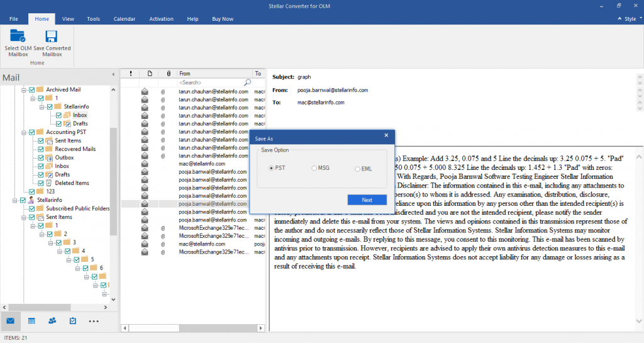Image resolution: width=644 pixels, height=343 pixels.
Task: Uncheck the Archived Mail checkbox
Action: coord(31,89)
